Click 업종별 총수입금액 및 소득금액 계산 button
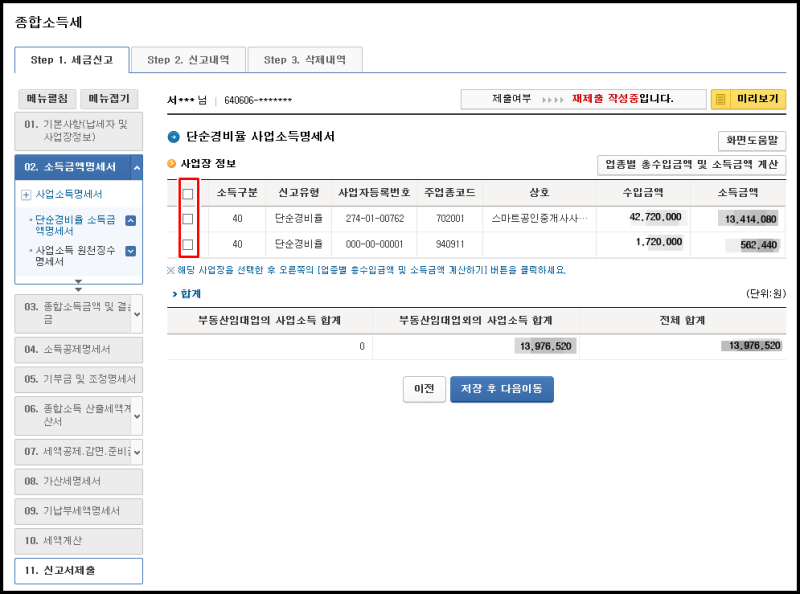Viewport: 800px width, 594px height. [x=691, y=165]
